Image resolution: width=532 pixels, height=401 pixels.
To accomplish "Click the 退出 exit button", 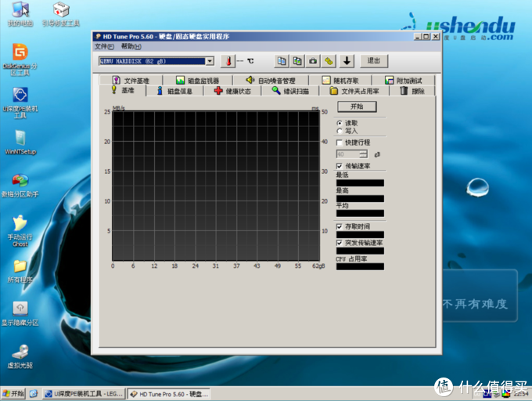I will click(x=374, y=61).
